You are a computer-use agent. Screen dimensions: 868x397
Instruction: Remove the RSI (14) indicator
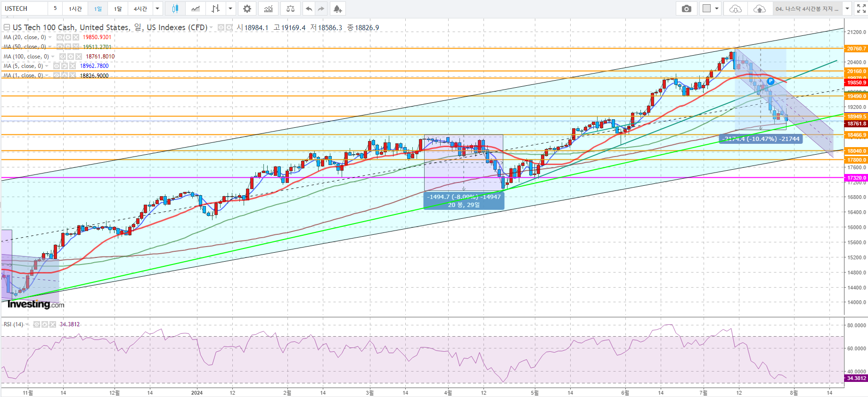53,324
